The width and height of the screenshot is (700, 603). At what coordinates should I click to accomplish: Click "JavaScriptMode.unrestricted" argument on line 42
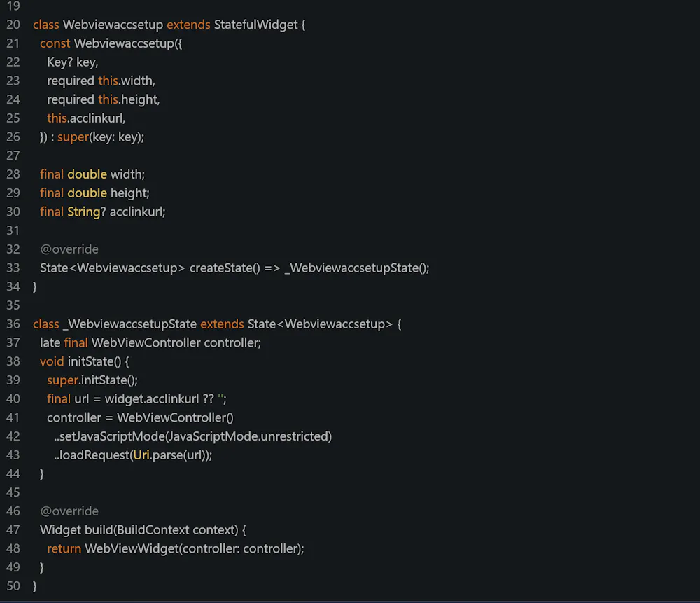click(x=250, y=436)
